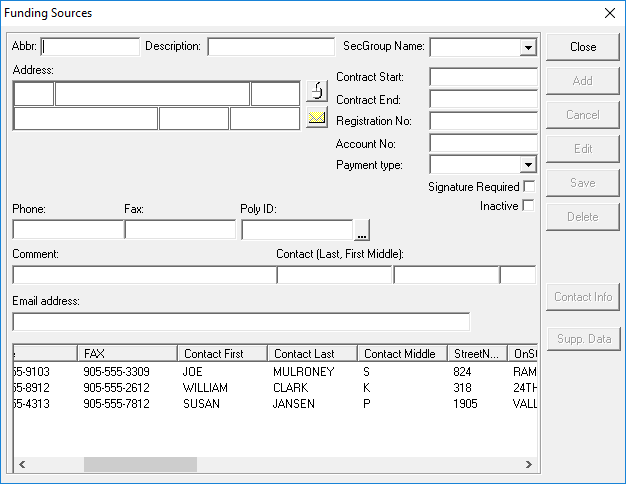Click the Account No field
This screenshot has height=484, width=626.
[x=483, y=143]
